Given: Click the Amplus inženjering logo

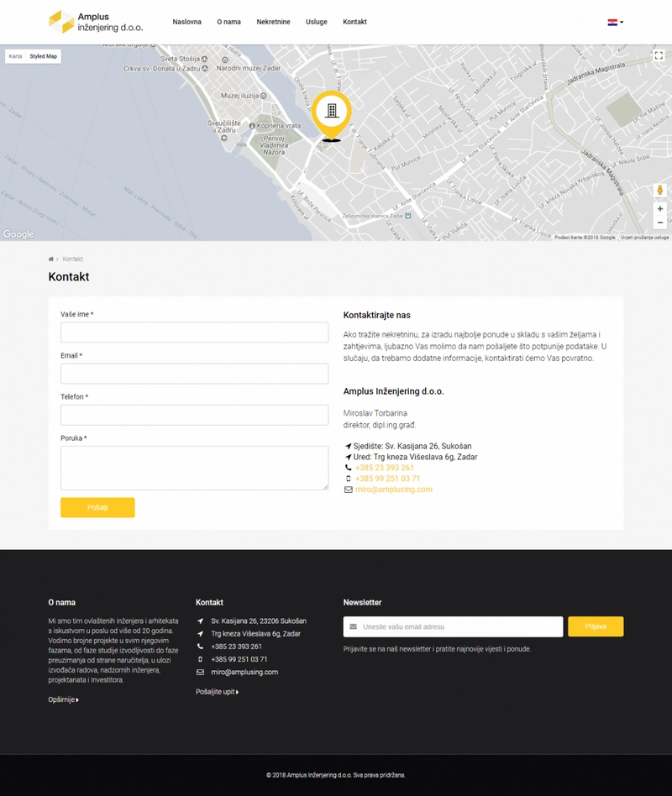Looking at the screenshot, I should click(96, 22).
